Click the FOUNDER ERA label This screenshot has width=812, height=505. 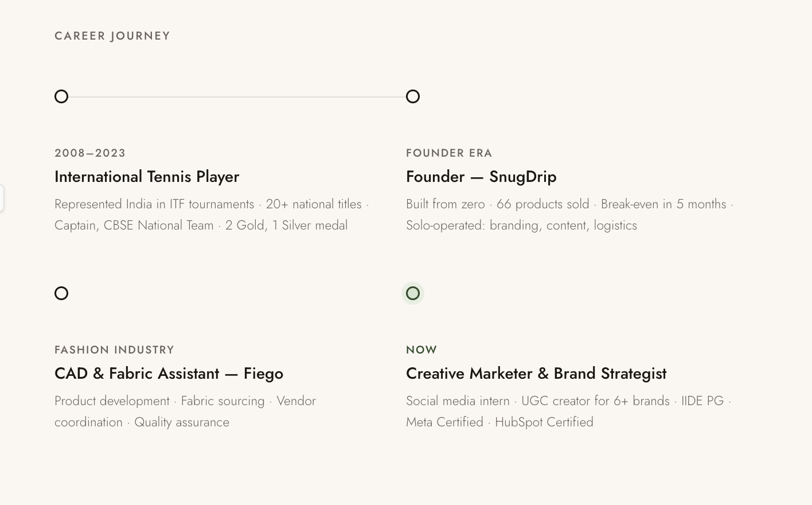pyautogui.click(x=449, y=153)
